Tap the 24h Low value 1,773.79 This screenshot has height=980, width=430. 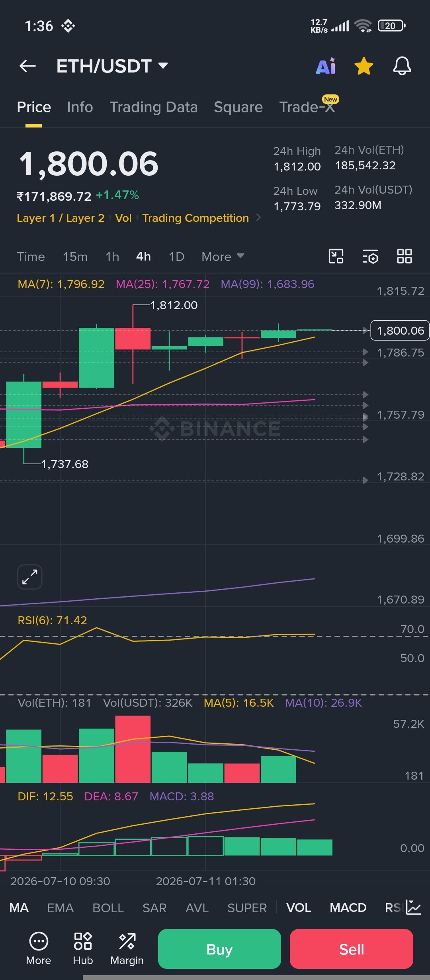(297, 206)
